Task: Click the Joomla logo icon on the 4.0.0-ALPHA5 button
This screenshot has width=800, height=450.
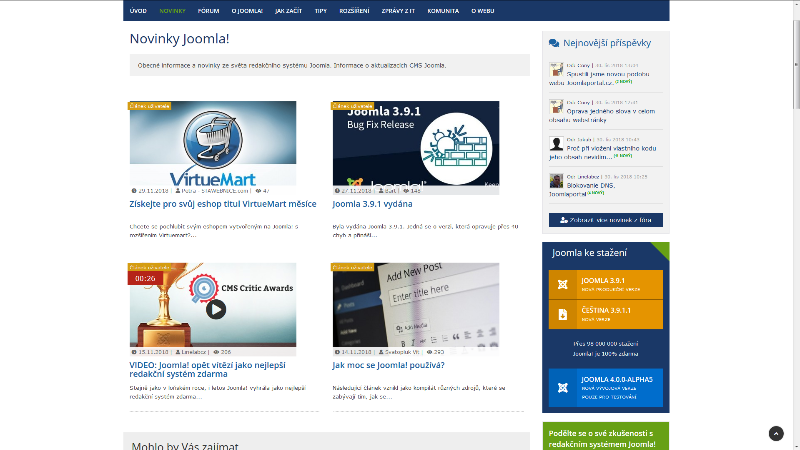Action: pyautogui.click(x=563, y=388)
